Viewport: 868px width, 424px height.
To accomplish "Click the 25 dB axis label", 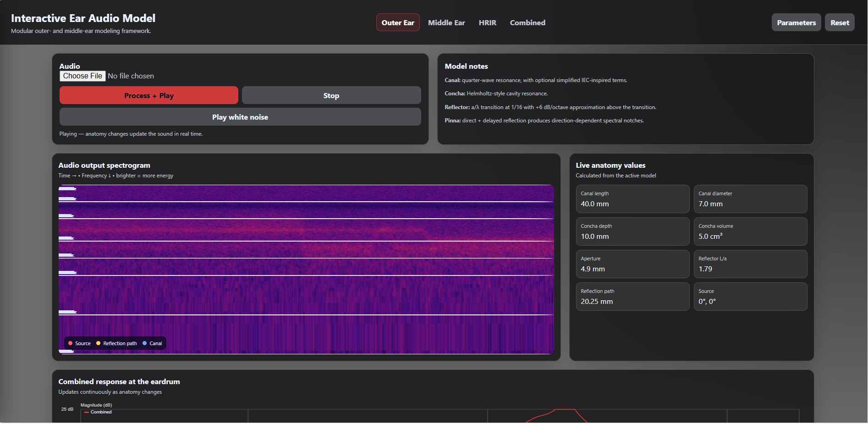I will [x=67, y=409].
